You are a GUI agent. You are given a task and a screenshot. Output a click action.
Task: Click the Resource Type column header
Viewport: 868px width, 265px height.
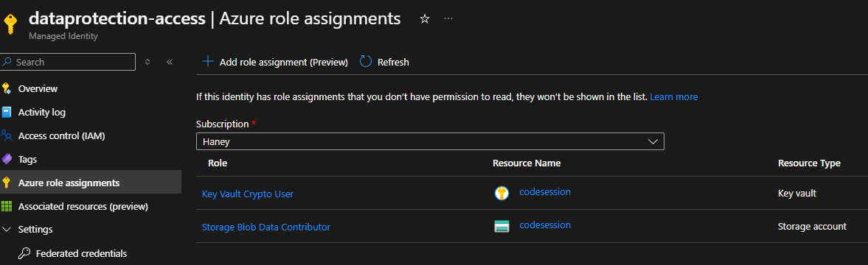(809, 163)
